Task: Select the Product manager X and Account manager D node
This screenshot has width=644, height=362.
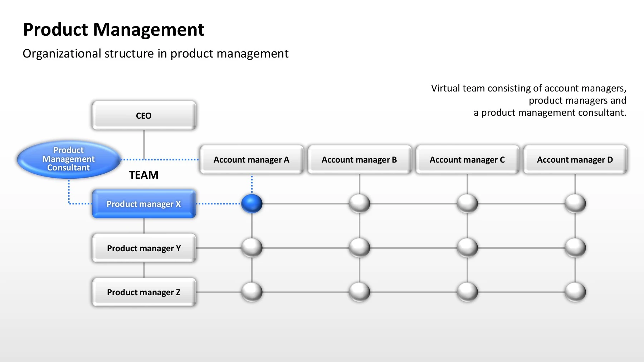Action: click(575, 204)
